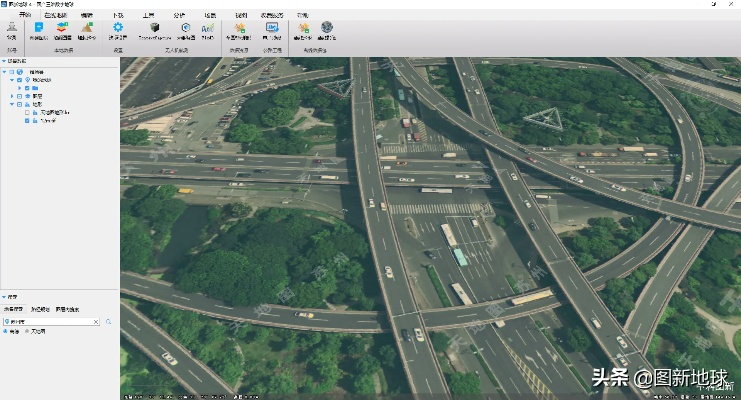Click the magnifier search icon beside search box
The width and height of the screenshot is (741, 400).
pyautogui.click(x=108, y=322)
